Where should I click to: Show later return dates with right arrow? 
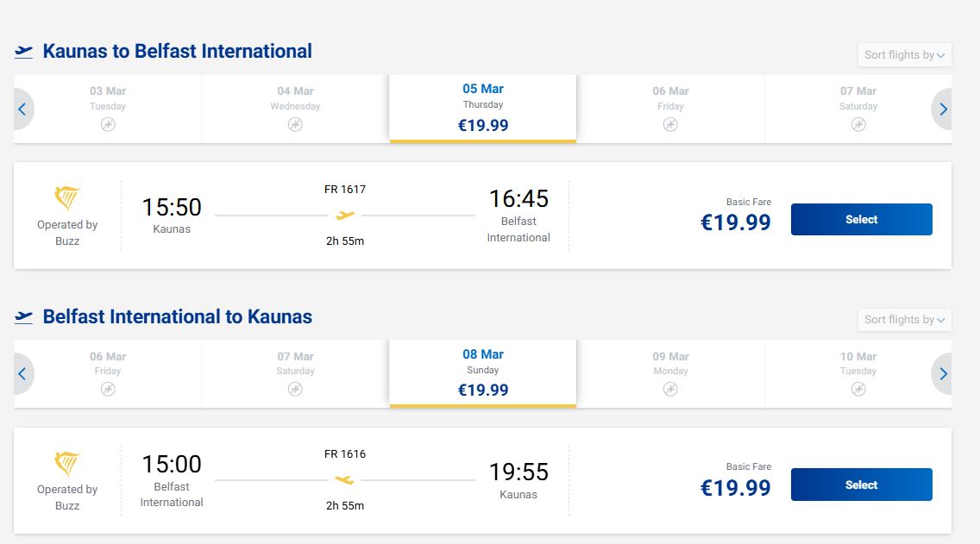[x=943, y=374]
